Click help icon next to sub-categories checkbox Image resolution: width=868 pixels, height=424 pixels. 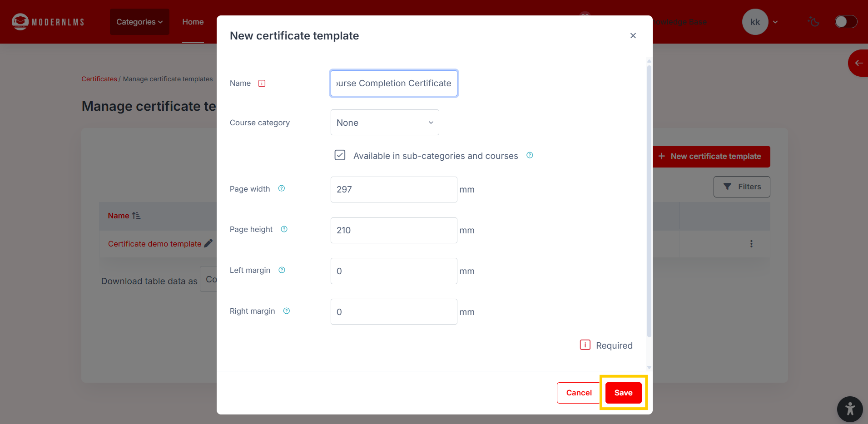point(530,155)
